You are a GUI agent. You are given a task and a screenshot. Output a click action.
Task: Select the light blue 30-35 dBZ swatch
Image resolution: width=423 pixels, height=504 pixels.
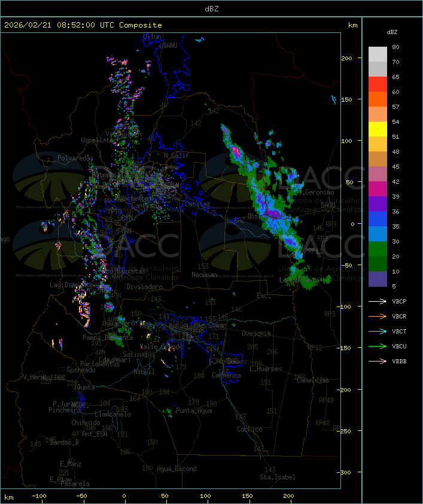[x=378, y=233]
